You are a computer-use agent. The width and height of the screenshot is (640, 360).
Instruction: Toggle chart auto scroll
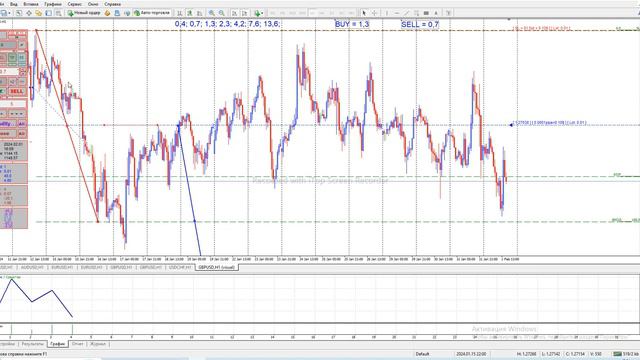coord(235,13)
